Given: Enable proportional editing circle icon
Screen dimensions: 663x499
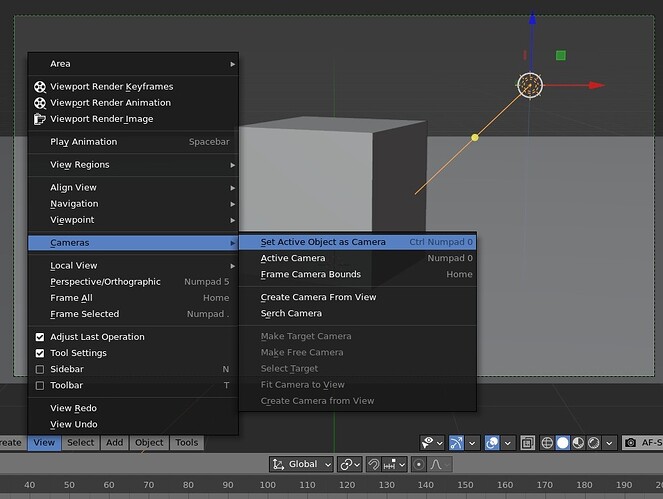Looking at the screenshot, I should pyautogui.click(x=419, y=464).
